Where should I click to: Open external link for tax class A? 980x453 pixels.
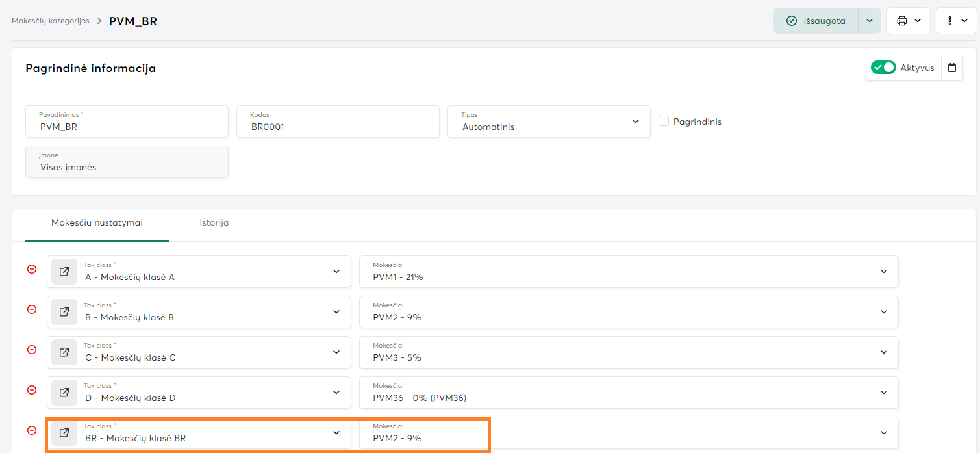pos(64,272)
